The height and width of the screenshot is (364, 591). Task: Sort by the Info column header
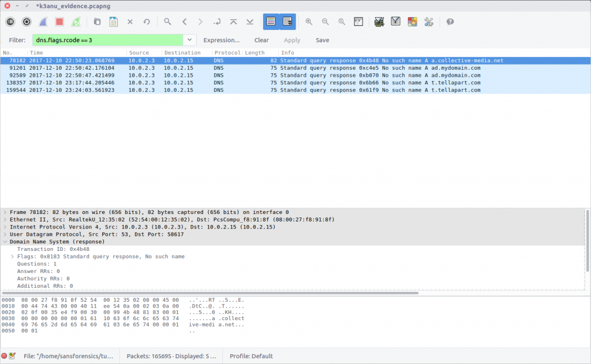pyautogui.click(x=434, y=52)
